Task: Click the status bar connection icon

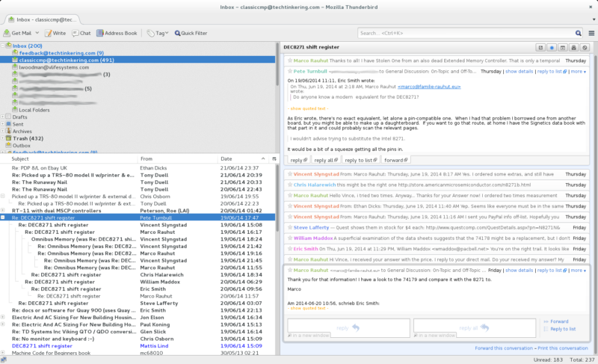Action: pyautogui.click(x=4, y=360)
